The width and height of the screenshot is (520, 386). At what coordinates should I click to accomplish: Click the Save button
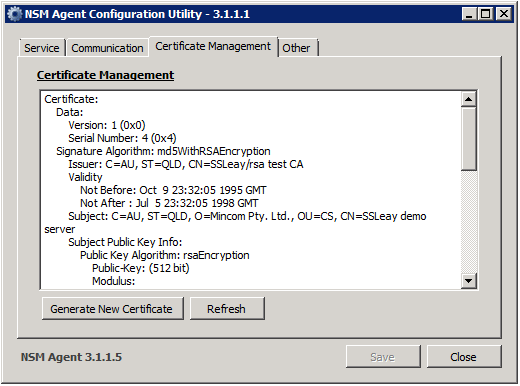[383, 357]
